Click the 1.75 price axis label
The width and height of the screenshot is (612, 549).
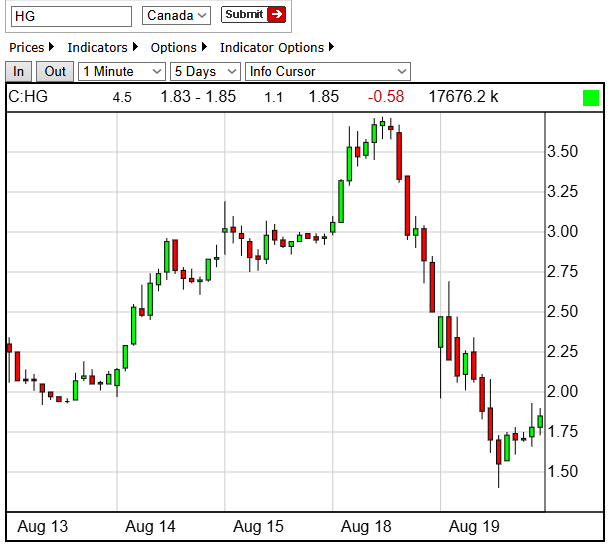(x=562, y=432)
